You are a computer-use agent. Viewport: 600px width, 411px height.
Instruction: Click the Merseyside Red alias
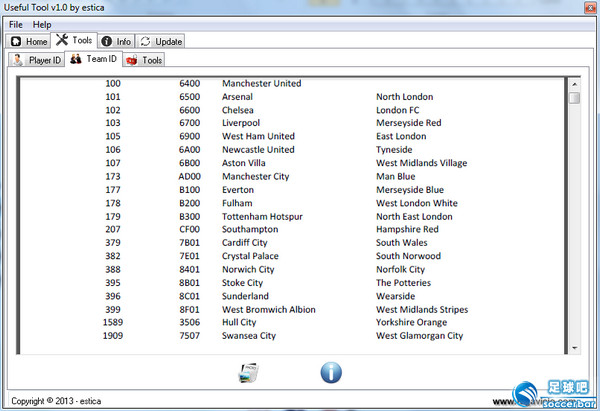coord(409,123)
